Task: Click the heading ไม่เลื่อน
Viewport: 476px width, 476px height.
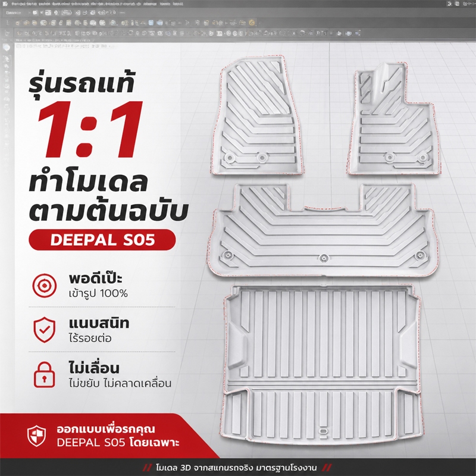Action: pyautogui.click(x=94, y=368)
